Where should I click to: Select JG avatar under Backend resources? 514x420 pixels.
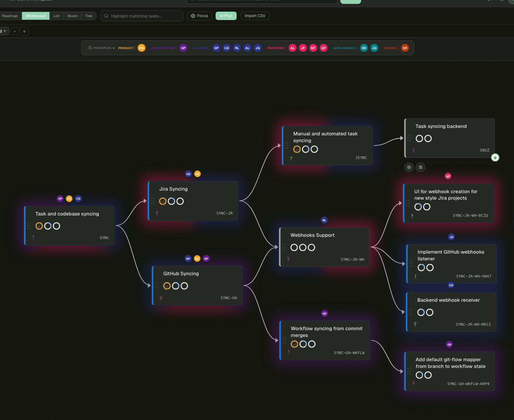[x=258, y=48]
